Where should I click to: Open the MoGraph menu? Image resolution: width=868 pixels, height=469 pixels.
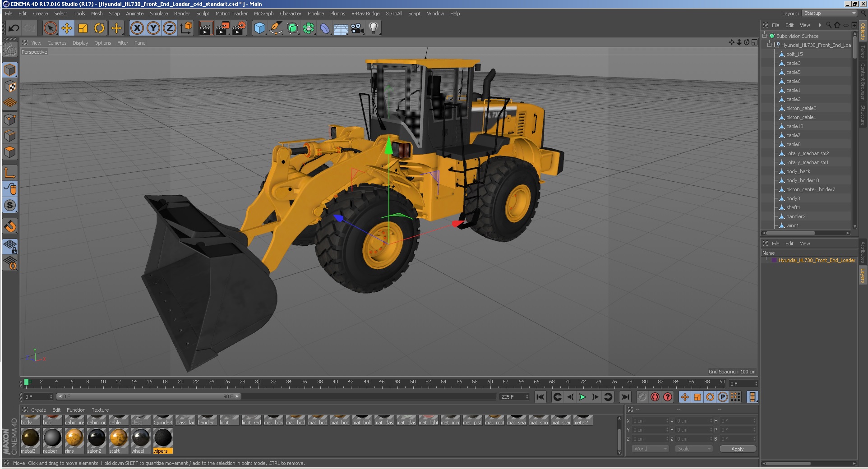coord(263,14)
